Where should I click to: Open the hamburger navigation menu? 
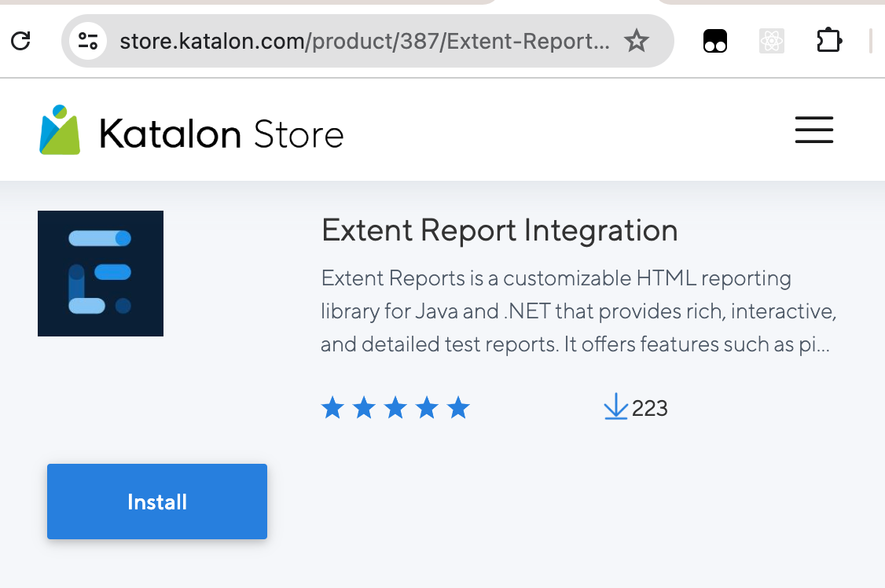(x=813, y=130)
